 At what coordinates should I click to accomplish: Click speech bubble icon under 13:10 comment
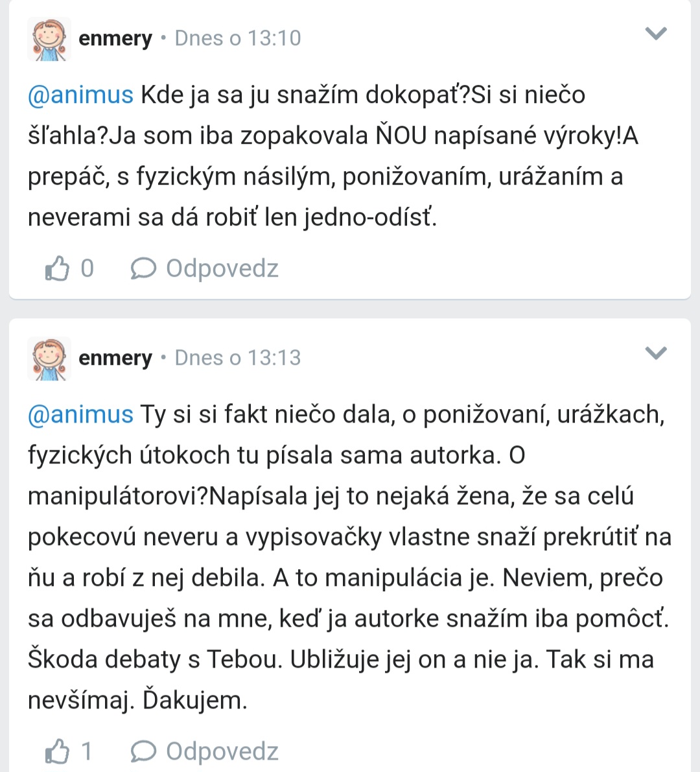(x=143, y=268)
